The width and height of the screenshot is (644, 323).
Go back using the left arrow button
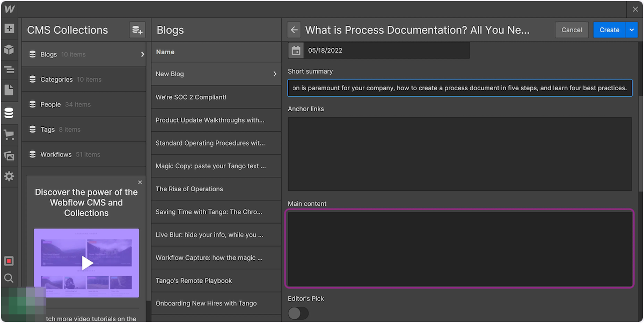point(294,30)
